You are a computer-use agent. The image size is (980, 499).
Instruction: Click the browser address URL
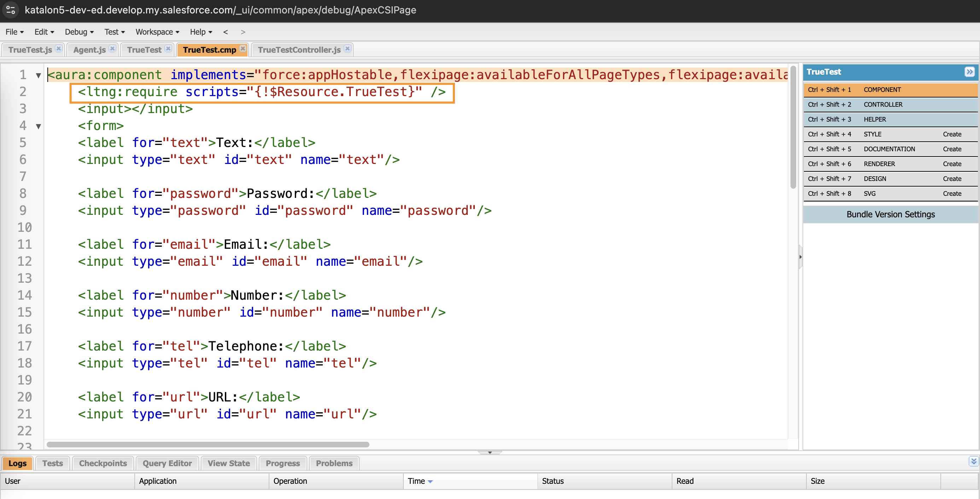(x=220, y=10)
